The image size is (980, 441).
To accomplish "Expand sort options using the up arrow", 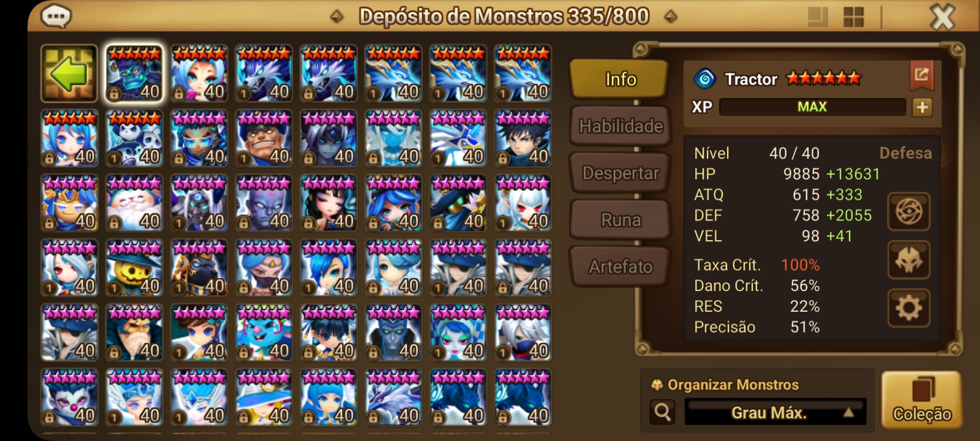I will (848, 413).
